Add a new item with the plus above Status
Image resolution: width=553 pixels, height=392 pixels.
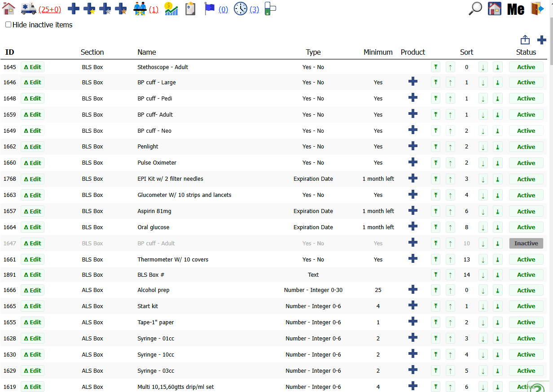(x=542, y=40)
